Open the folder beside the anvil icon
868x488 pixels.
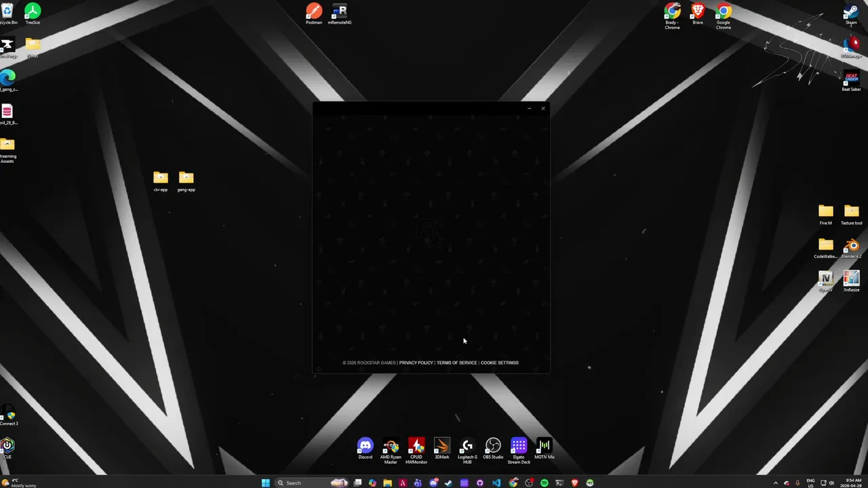pos(33,47)
